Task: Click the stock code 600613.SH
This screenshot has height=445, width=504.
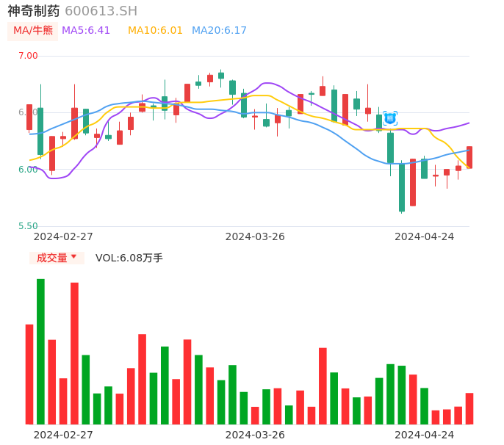Action: [x=101, y=11]
